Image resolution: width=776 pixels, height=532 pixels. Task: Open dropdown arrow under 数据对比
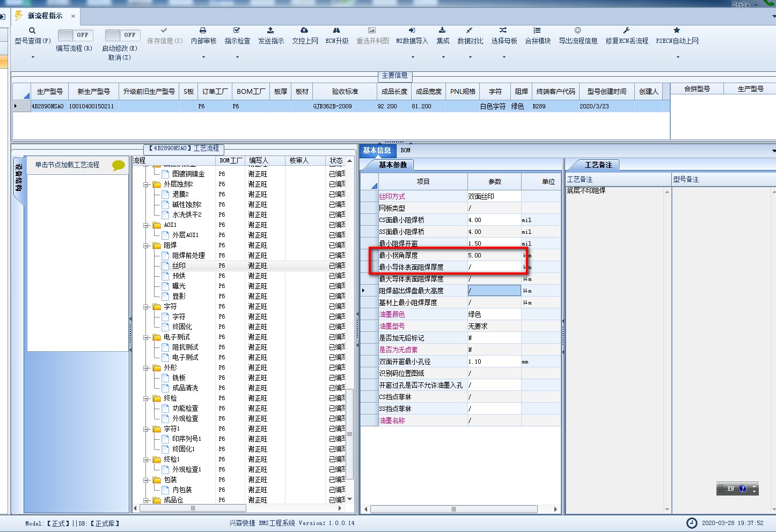(470, 57)
